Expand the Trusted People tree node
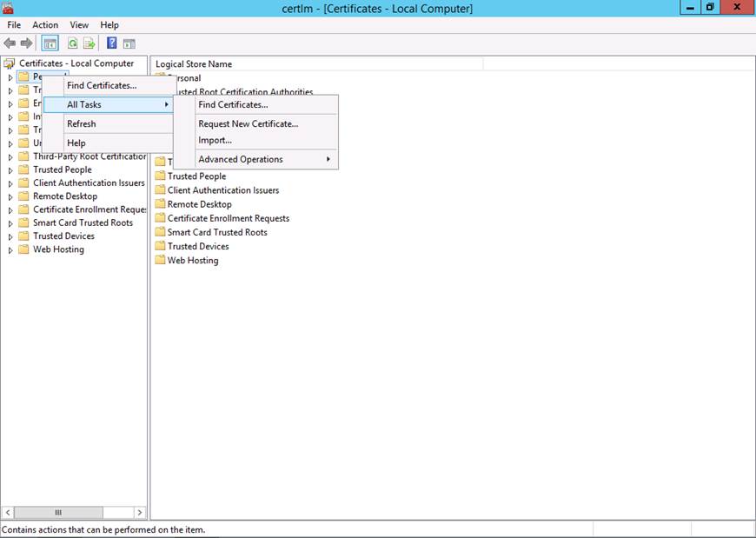This screenshot has width=756, height=538. [x=10, y=170]
